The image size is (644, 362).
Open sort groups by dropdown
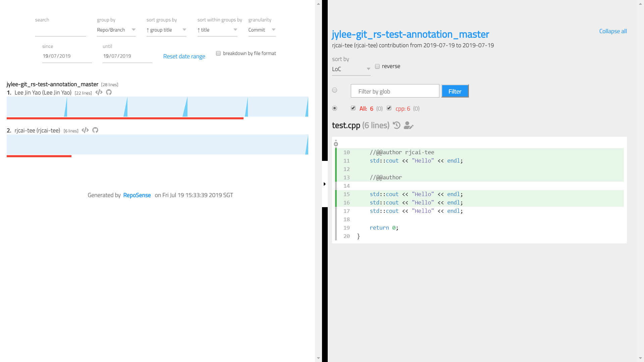(166, 30)
